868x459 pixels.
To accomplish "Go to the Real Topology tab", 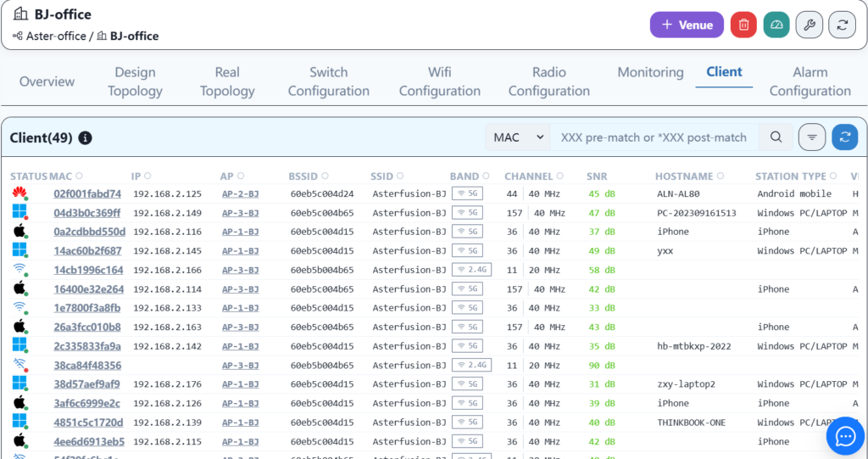I will [227, 81].
